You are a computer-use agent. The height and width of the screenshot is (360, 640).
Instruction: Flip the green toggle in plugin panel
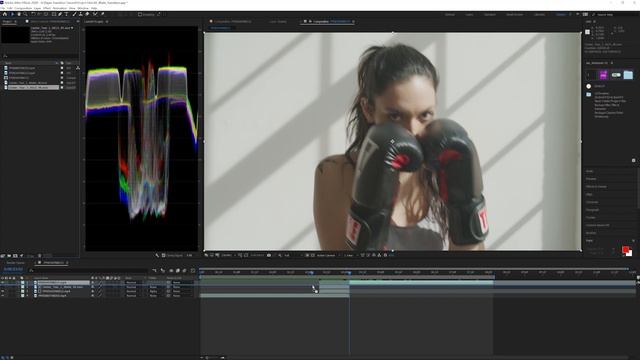tap(616, 75)
